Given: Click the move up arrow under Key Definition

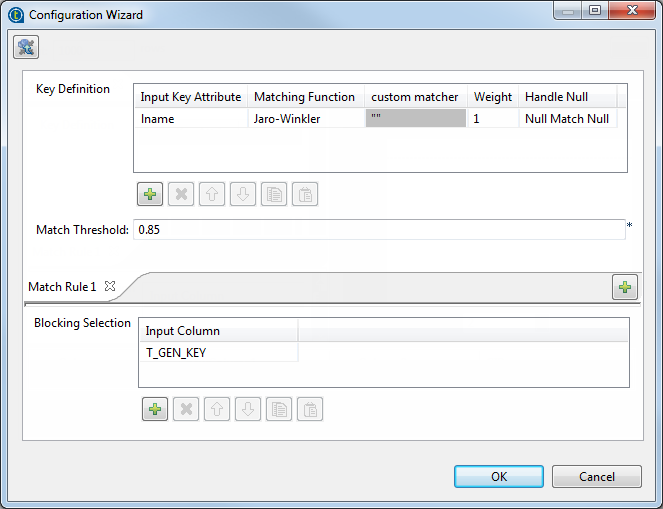Looking at the screenshot, I should pyautogui.click(x=212, y=194).
